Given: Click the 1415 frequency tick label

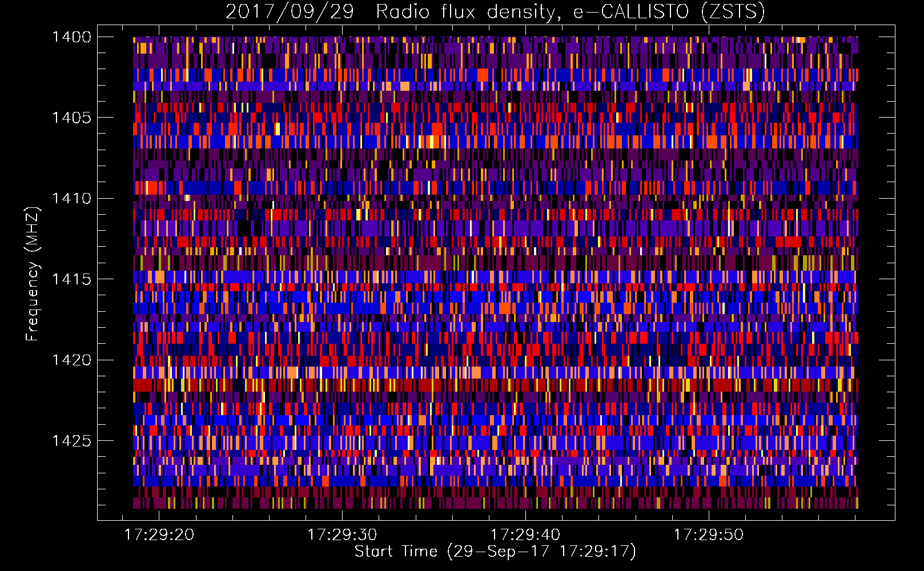Looking at the screenshot, I should [71, 279].
